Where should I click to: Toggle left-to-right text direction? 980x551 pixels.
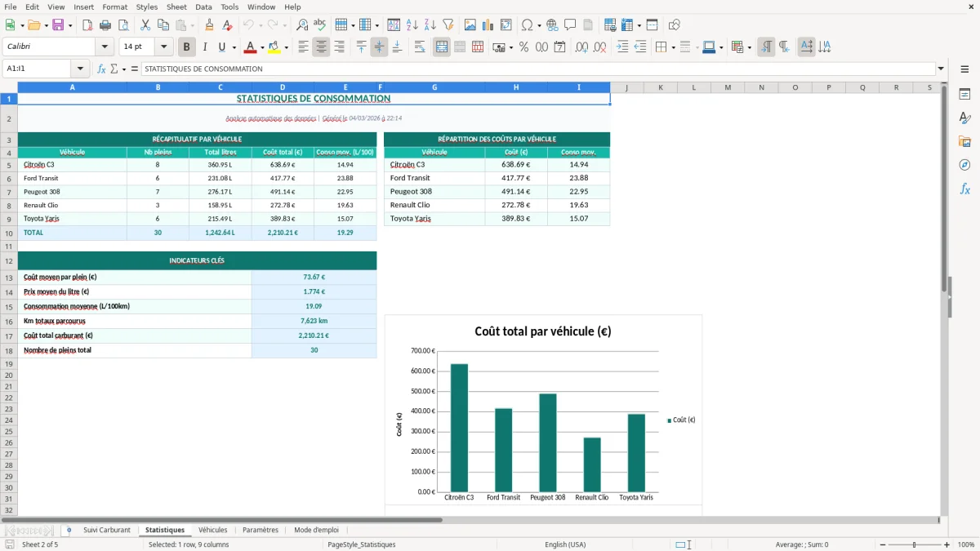pyautogui.click(x=766, y=47)
